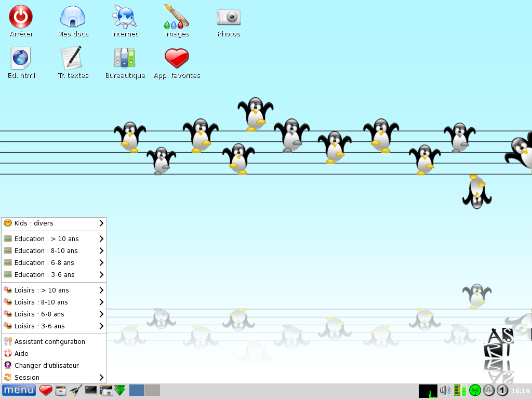Viewport: 532px width, 399px height.
Task: Click the screenshot camera icon in taskbar
Action: (106, 390)
